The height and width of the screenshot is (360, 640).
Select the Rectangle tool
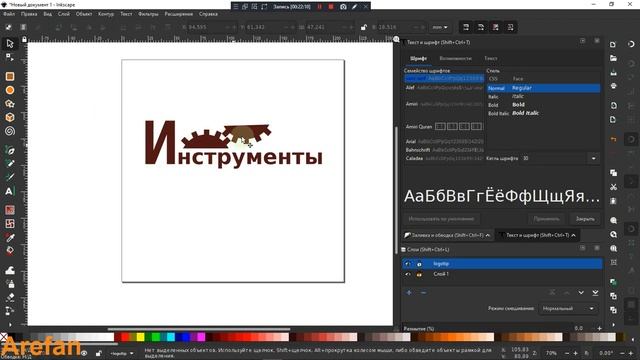[10, 76]
